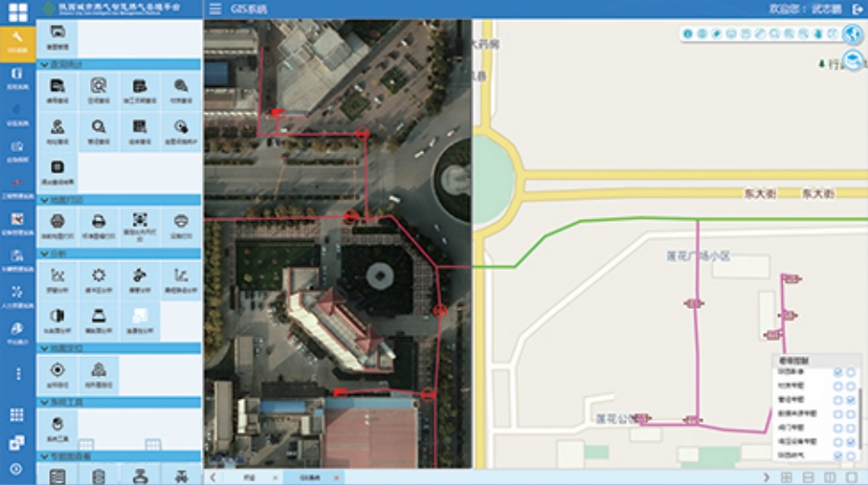Screen dimensions: 868x485
Task: Select the person-with-pin address query tool
Action: coord(57,132)
